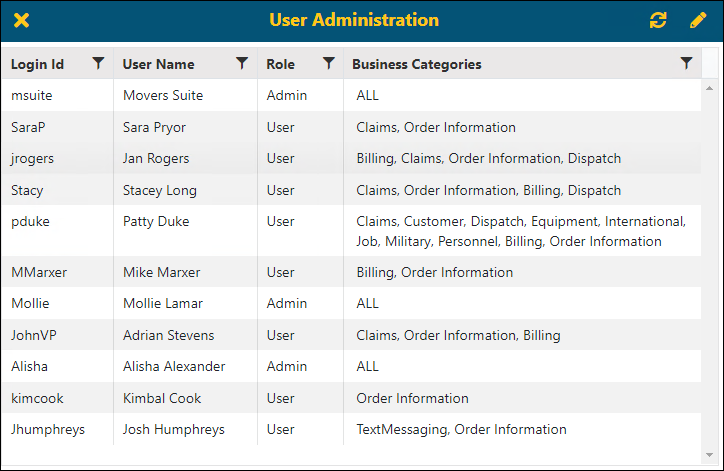Screen dimensions: 724x471
Task: Sort by the User Name column header
Action: tap(158, 64)
